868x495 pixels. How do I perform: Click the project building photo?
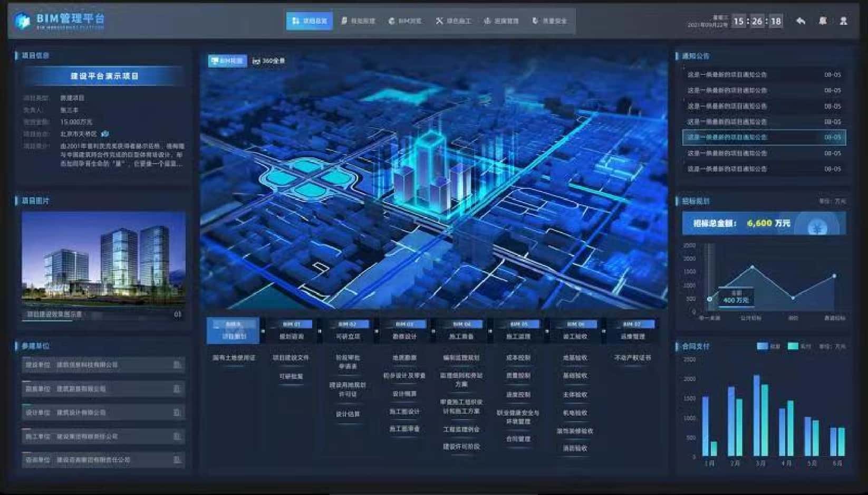103,259
